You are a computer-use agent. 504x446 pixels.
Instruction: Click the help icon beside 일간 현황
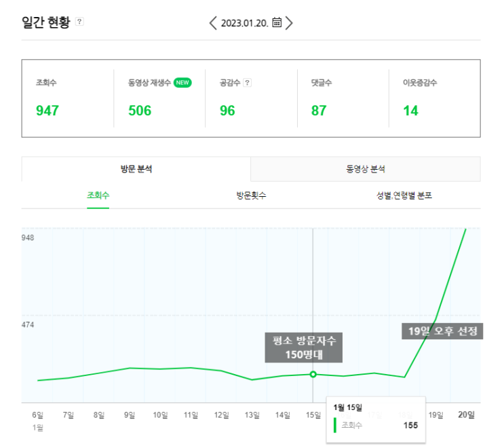(x=79, y=22)
